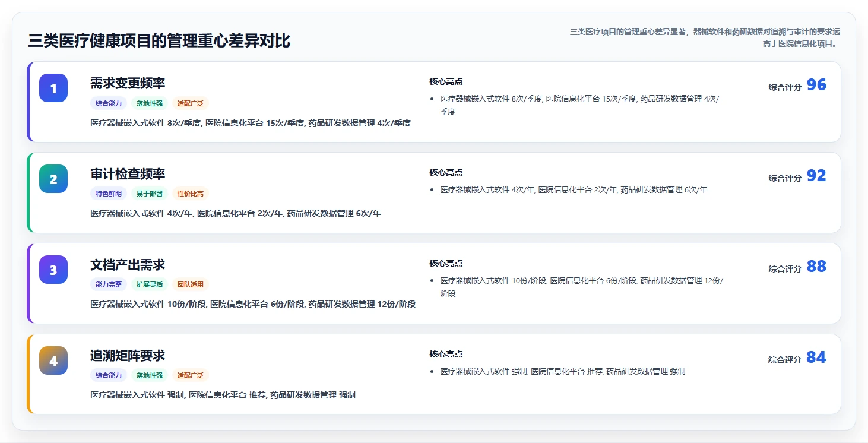
Task: Click the 易于部署 tag
Action: [150, 194]
